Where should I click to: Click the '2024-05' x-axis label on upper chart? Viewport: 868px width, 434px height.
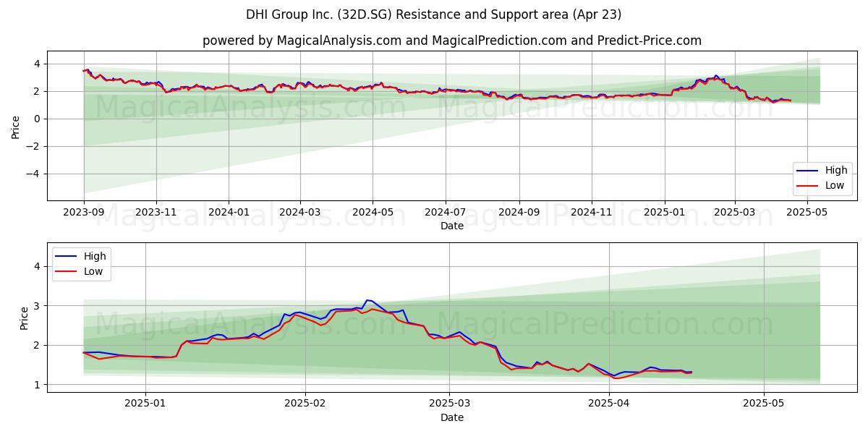tap(372, 213)
